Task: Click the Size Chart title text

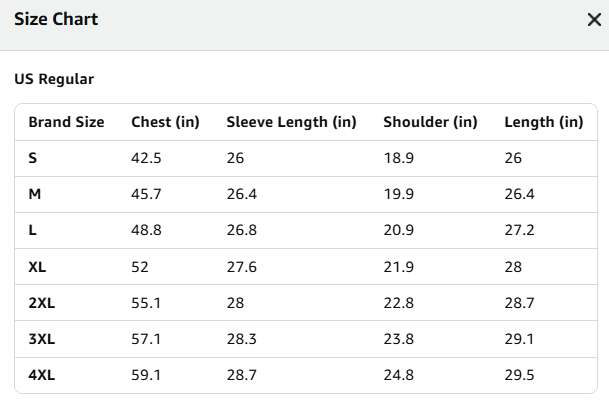Action: [56, 19]
